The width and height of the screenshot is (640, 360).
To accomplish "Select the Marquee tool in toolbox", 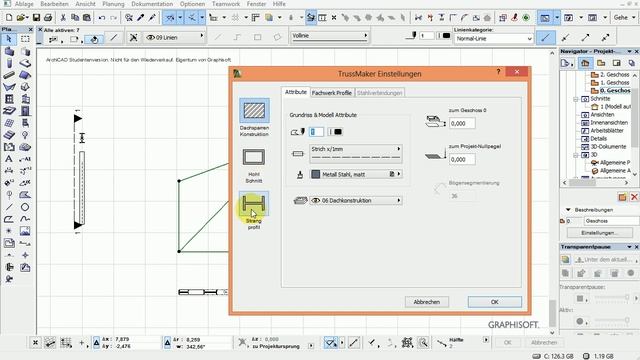I will [25, 39].
